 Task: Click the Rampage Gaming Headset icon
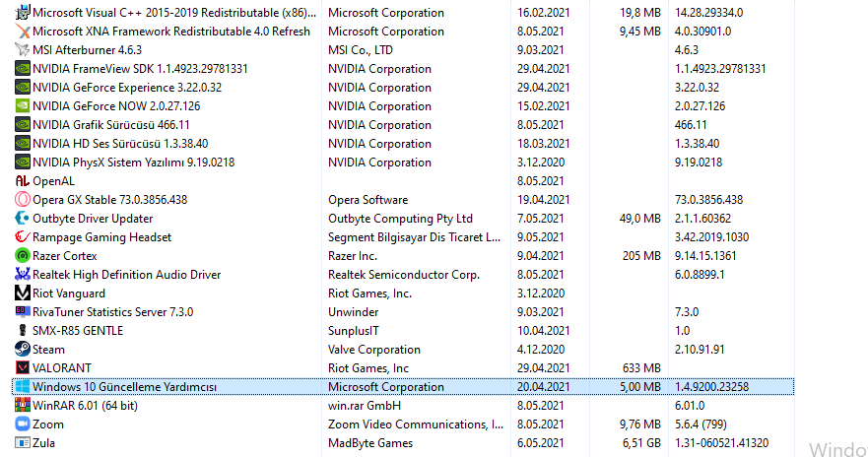pyautogui.click(x=22, y=236)
